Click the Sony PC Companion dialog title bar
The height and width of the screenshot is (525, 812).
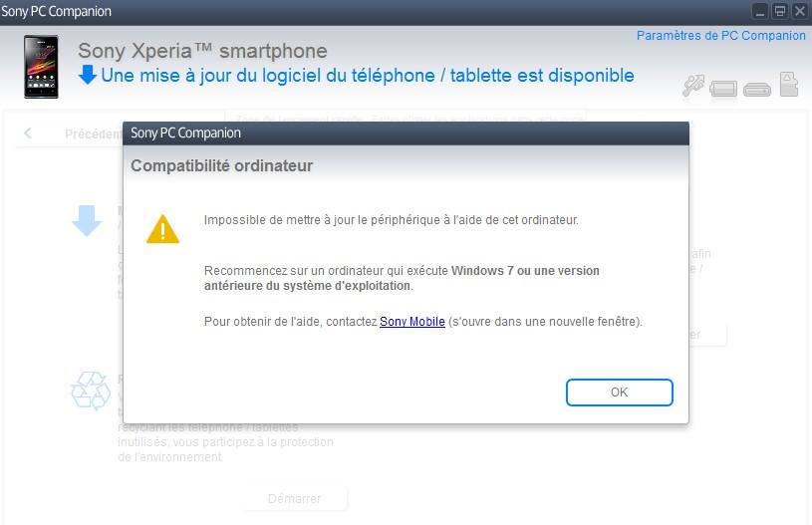click(406, 133)
